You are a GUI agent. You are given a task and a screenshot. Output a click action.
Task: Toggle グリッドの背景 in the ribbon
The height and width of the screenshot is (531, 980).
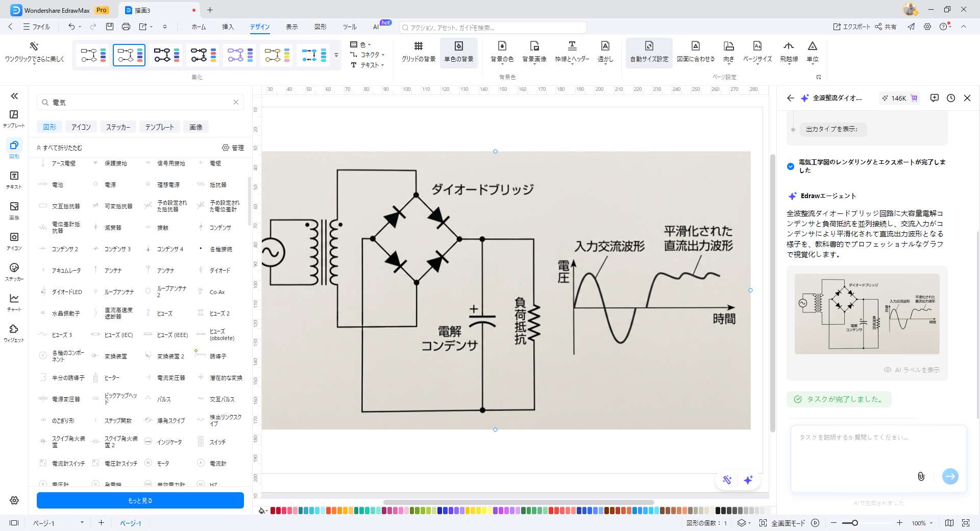(419, 51)
